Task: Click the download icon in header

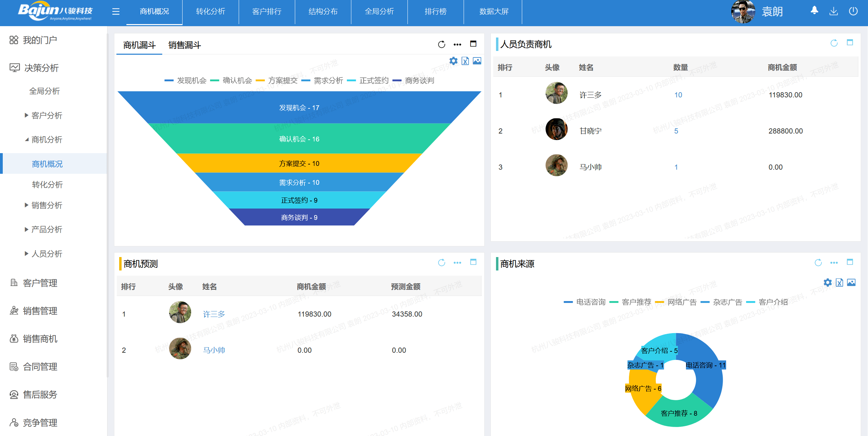Action: tap(834, 11)
